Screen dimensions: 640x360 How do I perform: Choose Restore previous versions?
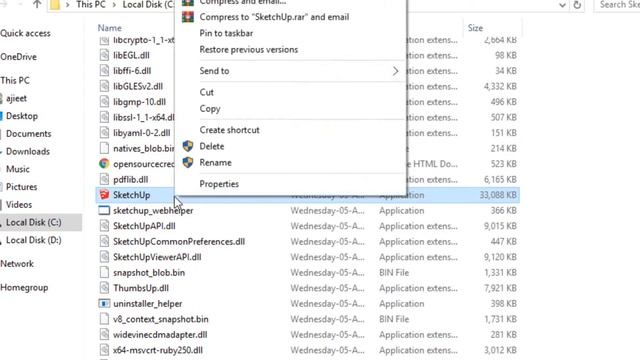tap(249, 50)
